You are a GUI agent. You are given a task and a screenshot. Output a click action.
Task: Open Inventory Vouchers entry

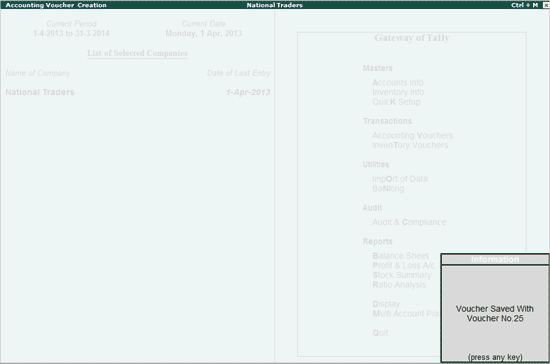(x=410, y=145)
